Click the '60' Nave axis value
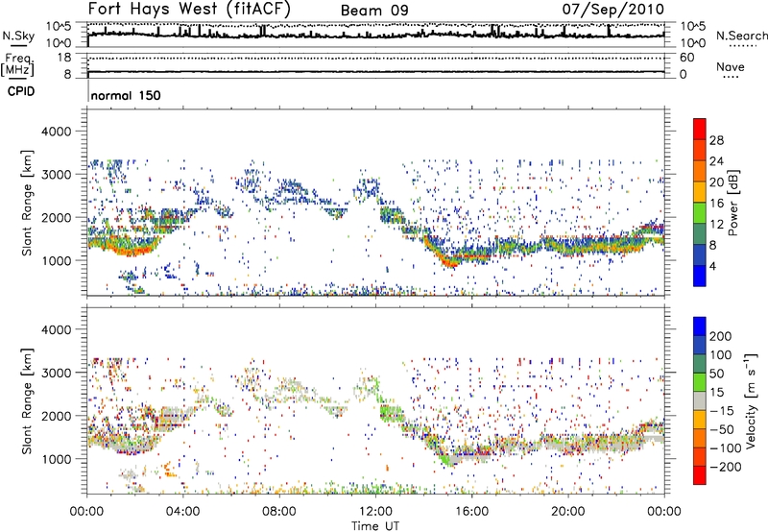 [686, 58]
